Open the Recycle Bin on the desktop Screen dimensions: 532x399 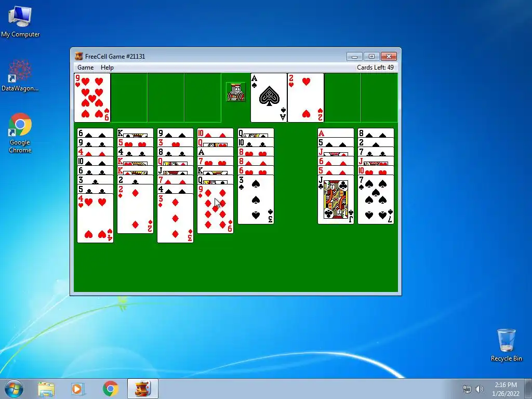(506, 345)
